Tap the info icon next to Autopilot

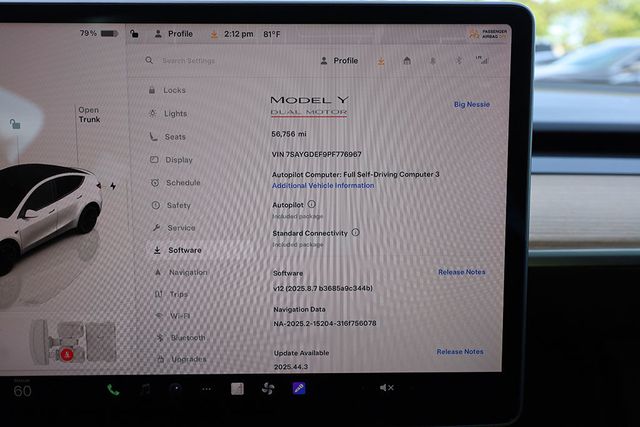click(x=311, y=204)
